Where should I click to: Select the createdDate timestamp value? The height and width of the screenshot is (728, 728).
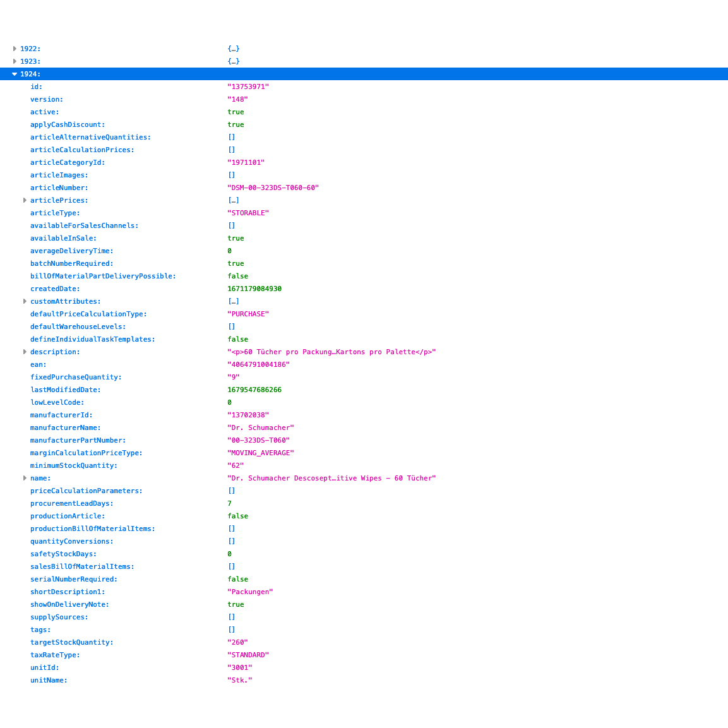[254, 289]
